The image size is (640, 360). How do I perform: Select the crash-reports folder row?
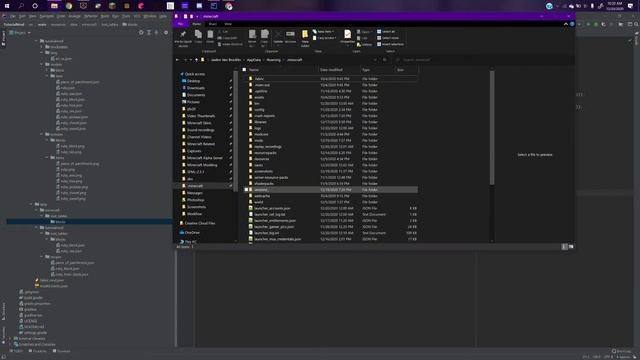coord(264,116)
